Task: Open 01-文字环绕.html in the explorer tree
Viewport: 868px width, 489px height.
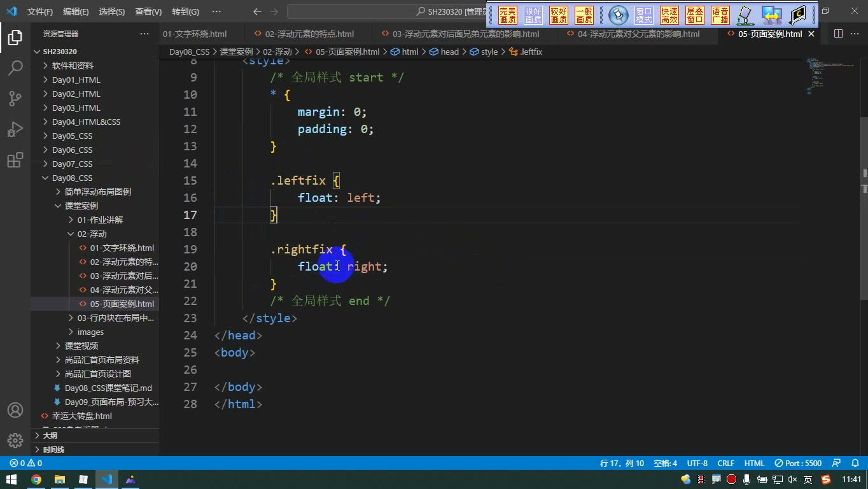Action: 122,248
